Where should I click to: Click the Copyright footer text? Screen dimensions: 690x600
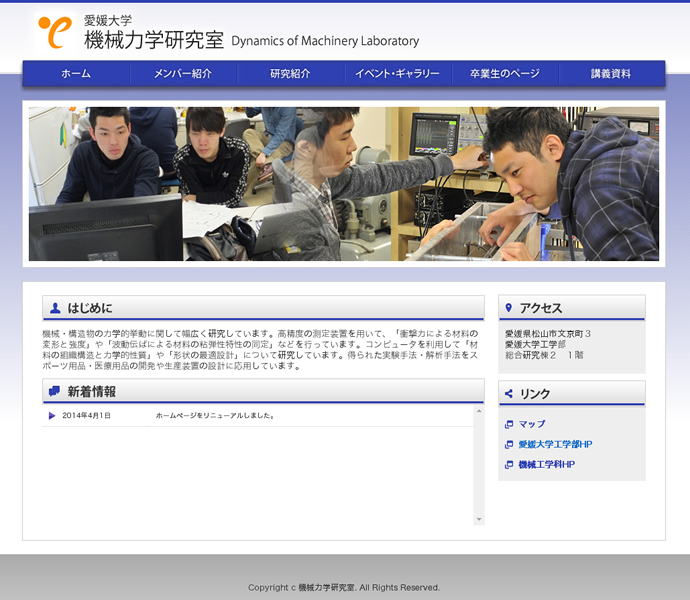coord(344,587)
